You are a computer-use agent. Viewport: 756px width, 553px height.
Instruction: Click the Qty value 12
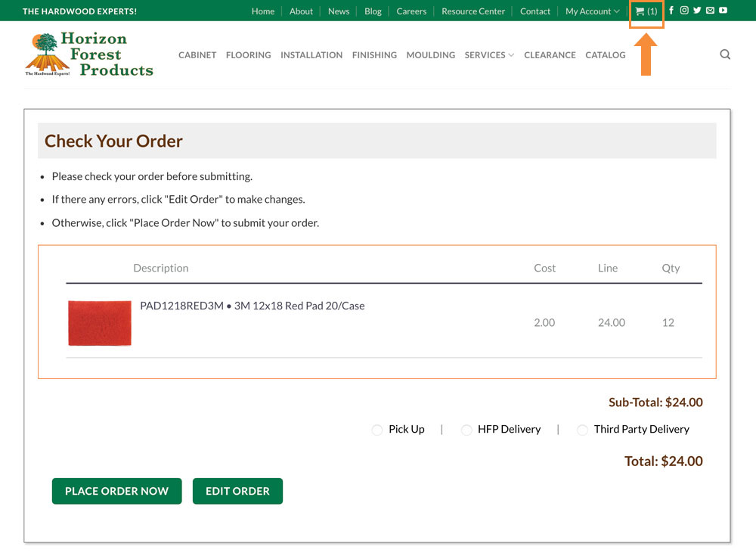point(668,322)
